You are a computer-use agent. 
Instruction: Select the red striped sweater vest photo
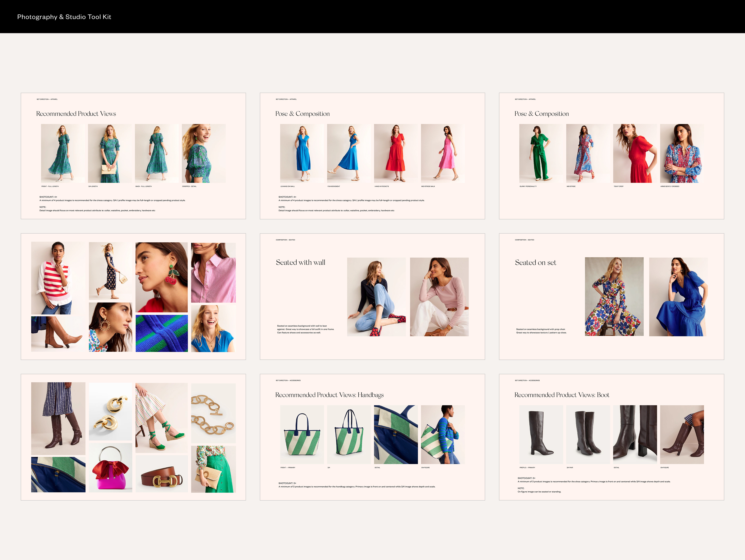(58, 278)
